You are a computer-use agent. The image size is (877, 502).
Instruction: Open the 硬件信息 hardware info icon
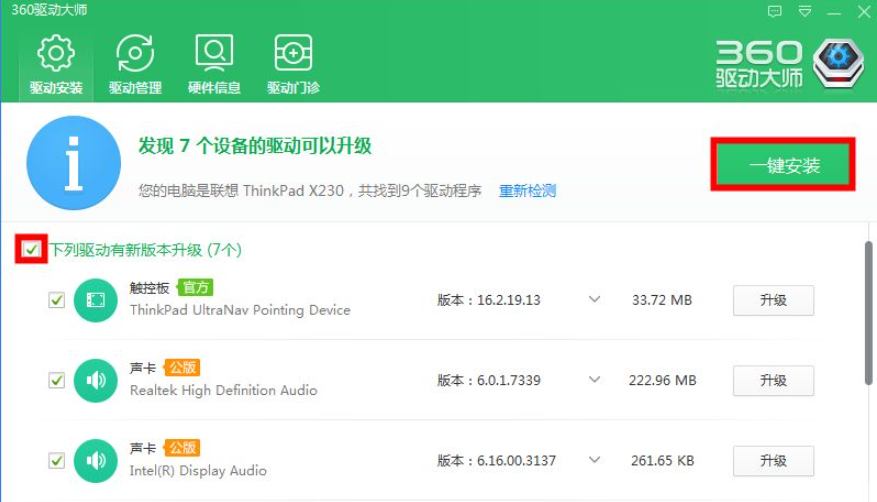214,53
